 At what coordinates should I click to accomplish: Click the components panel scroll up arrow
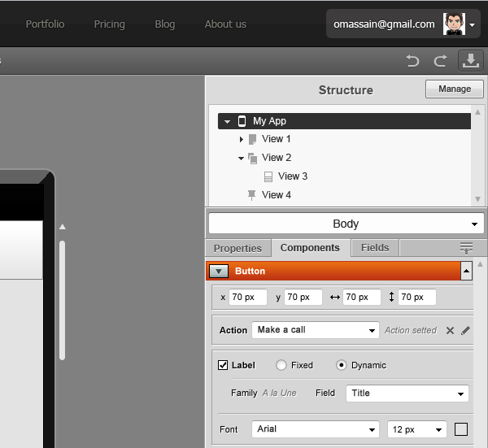click(x=480, y=264)
